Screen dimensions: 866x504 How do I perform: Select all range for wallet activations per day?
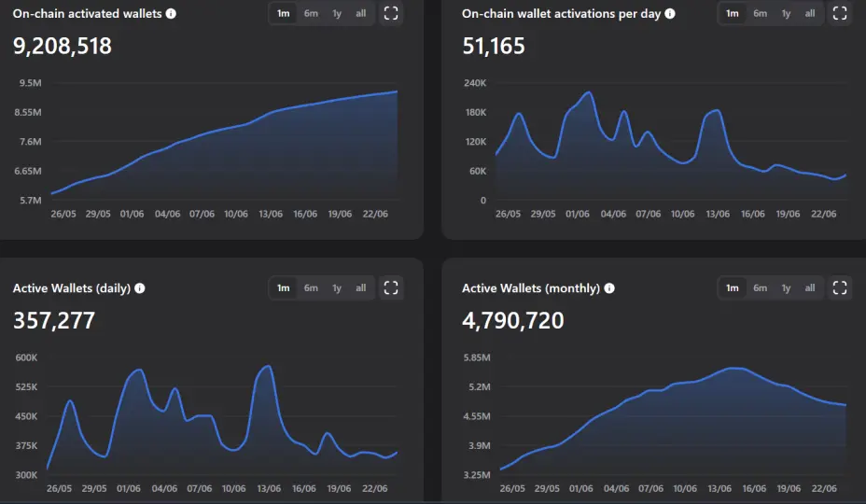click(810, 13)
